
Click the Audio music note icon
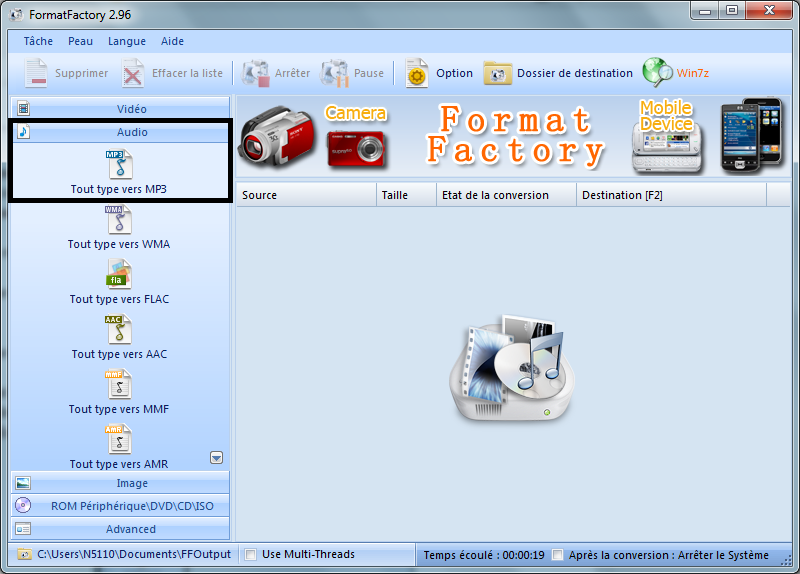pyautogui.click(x=23, y=132)
